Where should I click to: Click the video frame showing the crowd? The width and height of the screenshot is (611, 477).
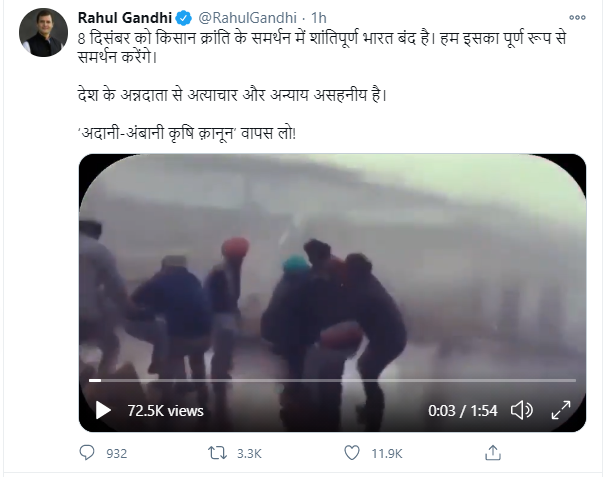point(332,270)
